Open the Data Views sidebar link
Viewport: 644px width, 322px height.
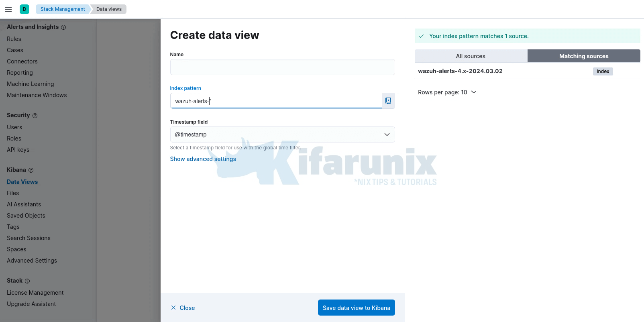pyautogui.click(x=22, y=182)
